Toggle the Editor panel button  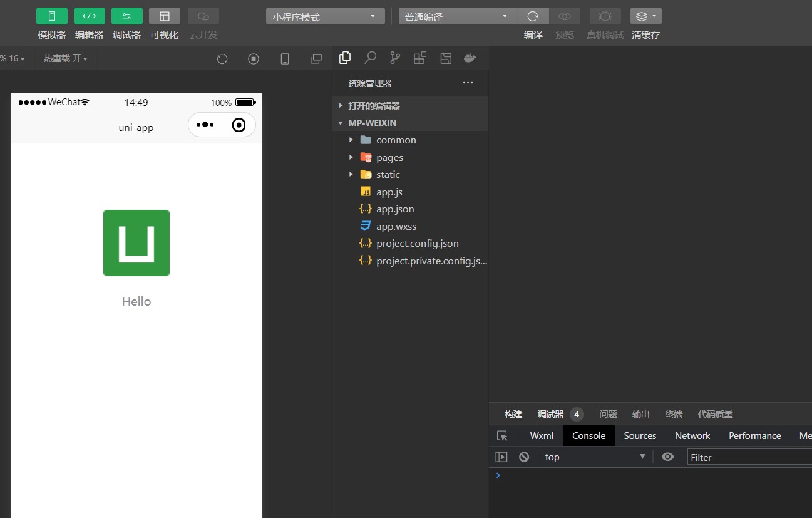[x=90, y=16]
